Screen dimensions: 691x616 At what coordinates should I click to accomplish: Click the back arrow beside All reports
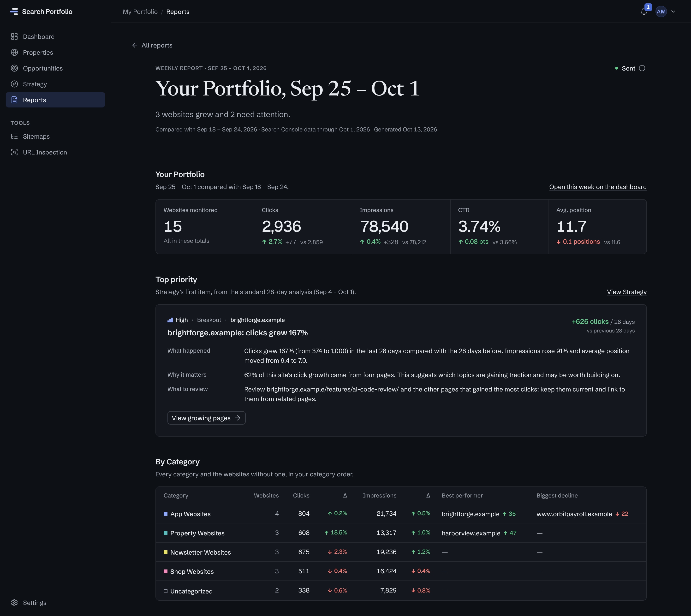[135, 45]
